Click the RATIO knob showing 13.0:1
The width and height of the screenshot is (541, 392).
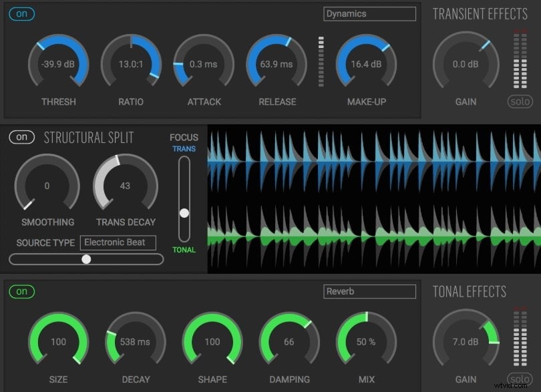(131, 64)
